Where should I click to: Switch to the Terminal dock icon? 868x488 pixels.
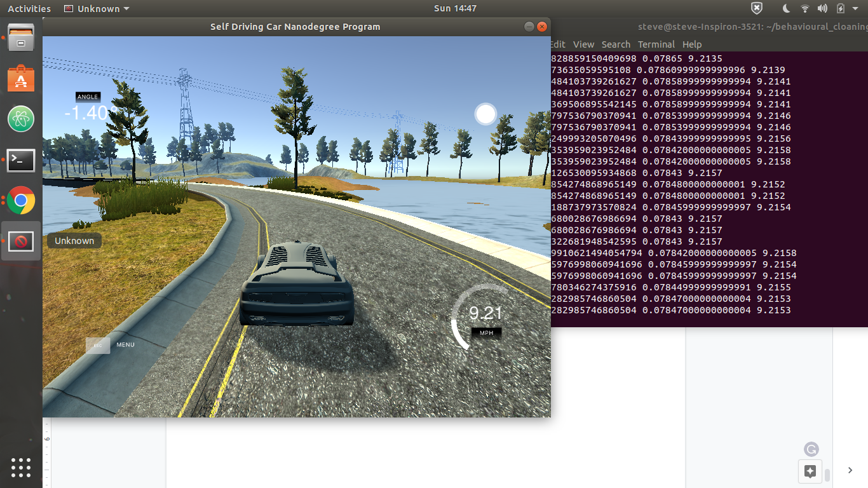click(x=21, y=160)
